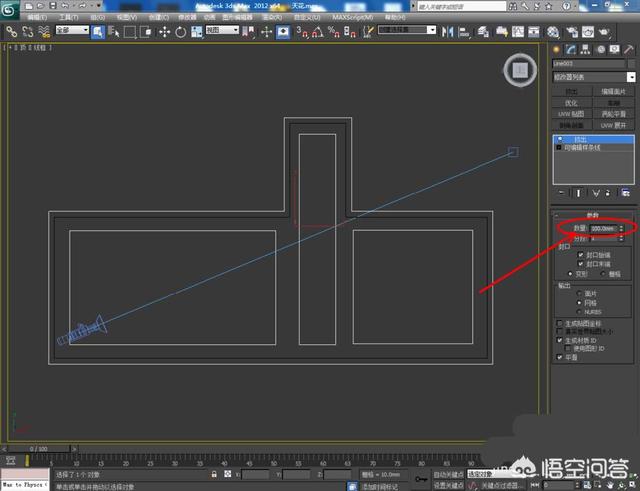
Task: Click the Undo quick access icon
Action: click(x=65, y=6)
